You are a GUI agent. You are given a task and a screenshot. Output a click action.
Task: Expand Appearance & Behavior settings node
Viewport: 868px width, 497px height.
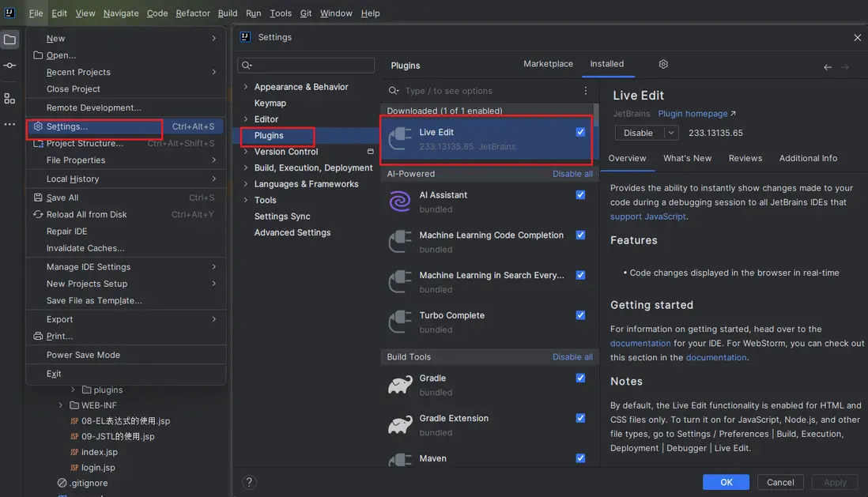(x=246, y=87)
